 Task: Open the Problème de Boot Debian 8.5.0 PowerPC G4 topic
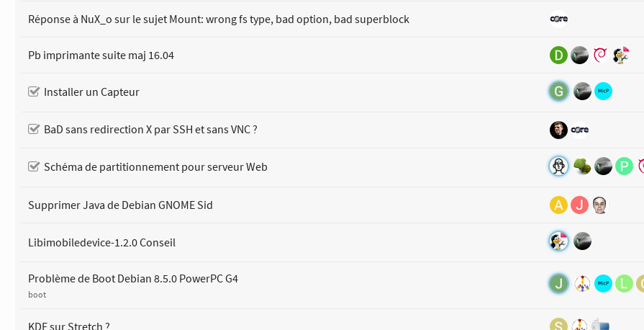click(132, 279)
